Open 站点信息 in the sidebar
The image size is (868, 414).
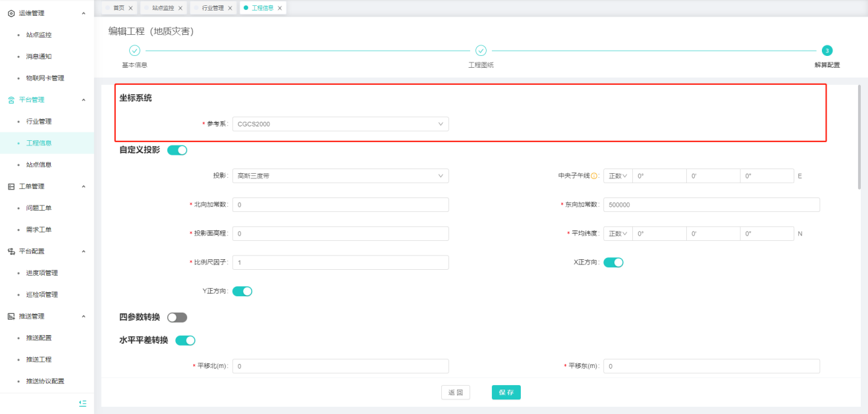(x=39, y=165)
